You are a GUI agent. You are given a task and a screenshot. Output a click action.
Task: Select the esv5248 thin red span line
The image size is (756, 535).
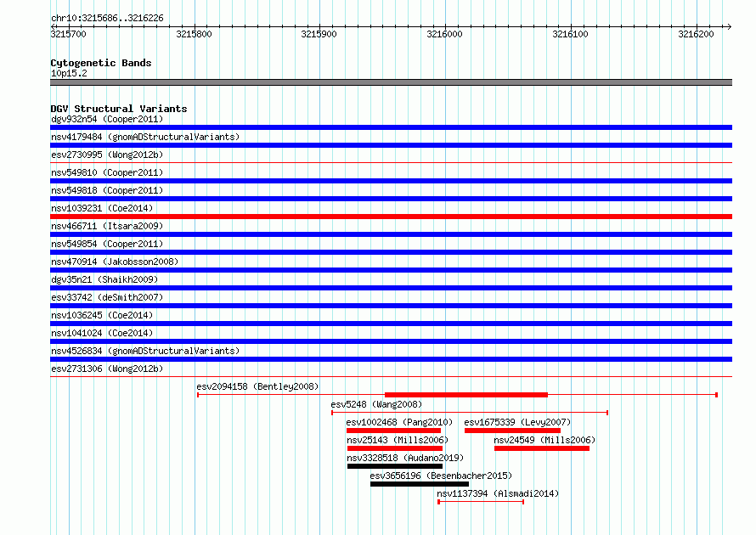(470, 413)
